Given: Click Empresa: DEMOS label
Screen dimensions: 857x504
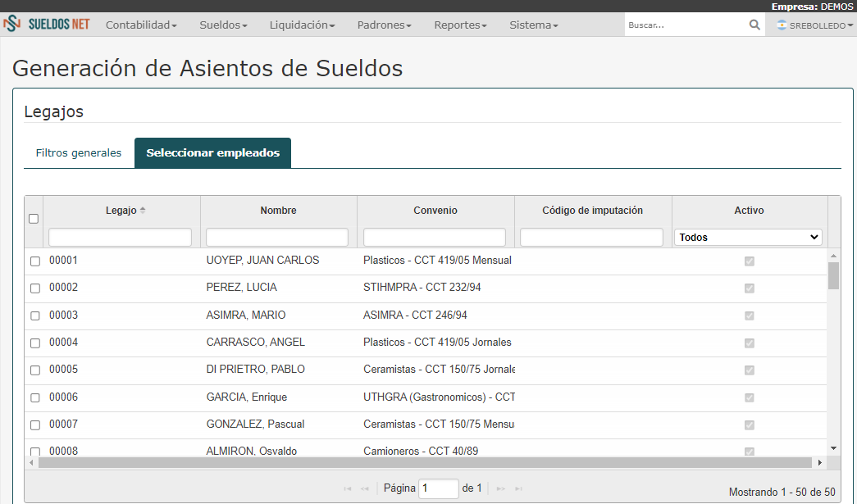Looking at the screenshot, I should pyautogui.click(x=812, y=7).
